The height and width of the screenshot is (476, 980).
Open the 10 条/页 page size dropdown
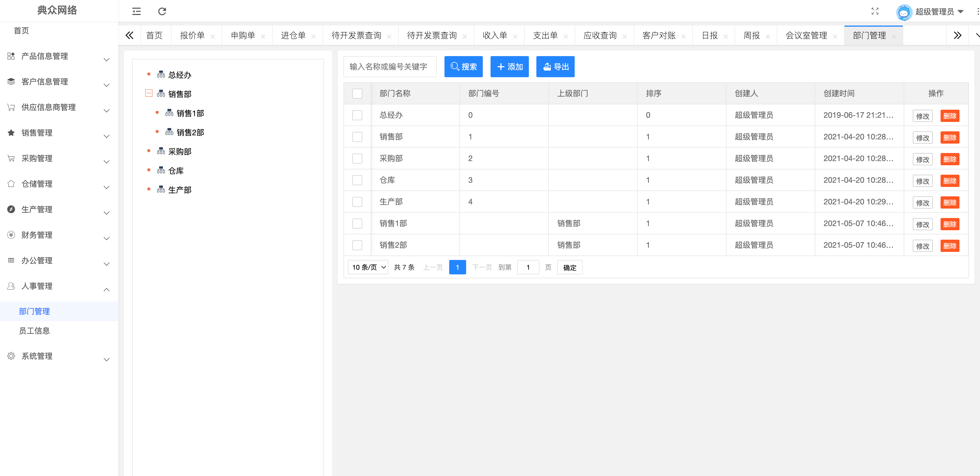(x=368, y=267)
